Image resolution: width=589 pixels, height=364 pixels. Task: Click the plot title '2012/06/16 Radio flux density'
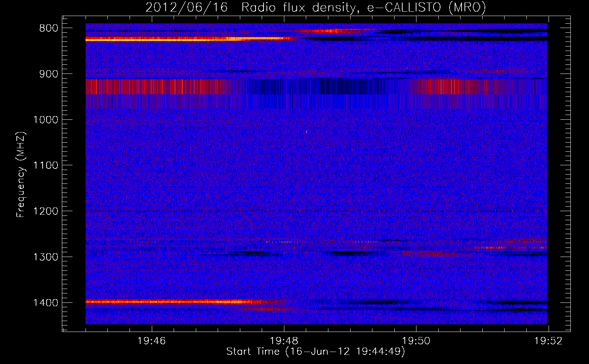(315, 7)
